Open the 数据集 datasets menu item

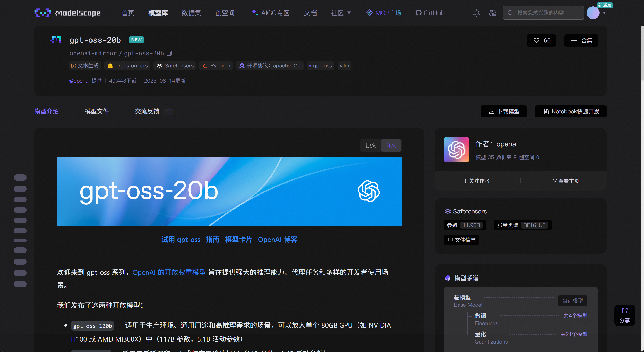(x=191, y=13)
